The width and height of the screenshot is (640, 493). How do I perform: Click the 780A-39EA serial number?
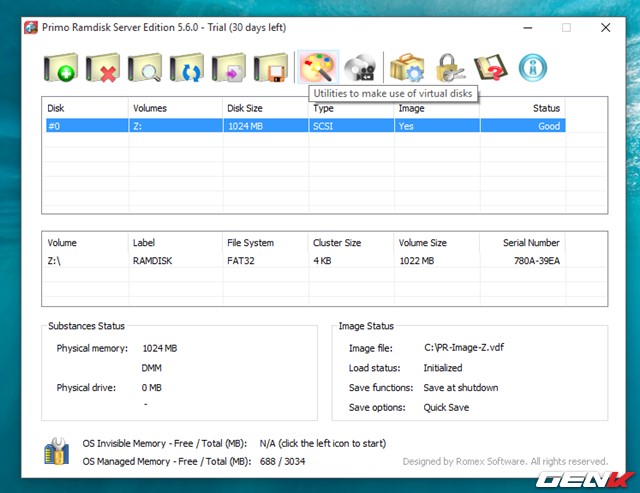(537, 261)
